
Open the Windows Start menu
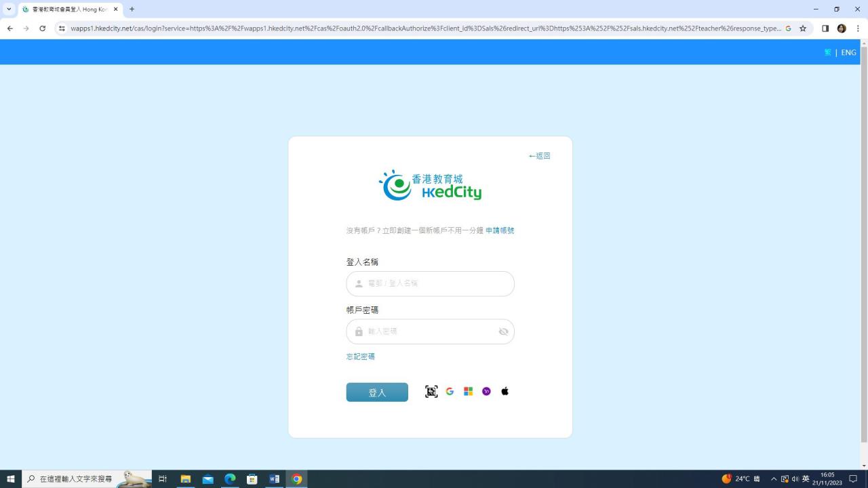coord(11,479)
